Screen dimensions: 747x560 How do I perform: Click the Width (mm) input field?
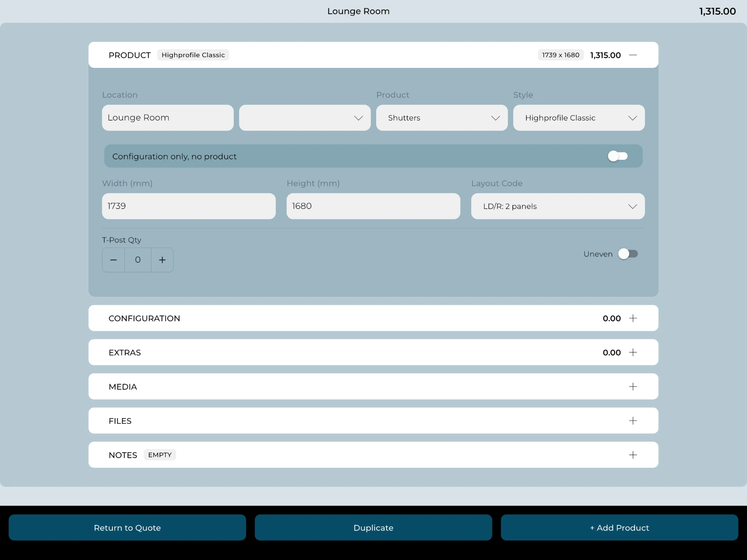pyautogui.click(x=189, y=206)
